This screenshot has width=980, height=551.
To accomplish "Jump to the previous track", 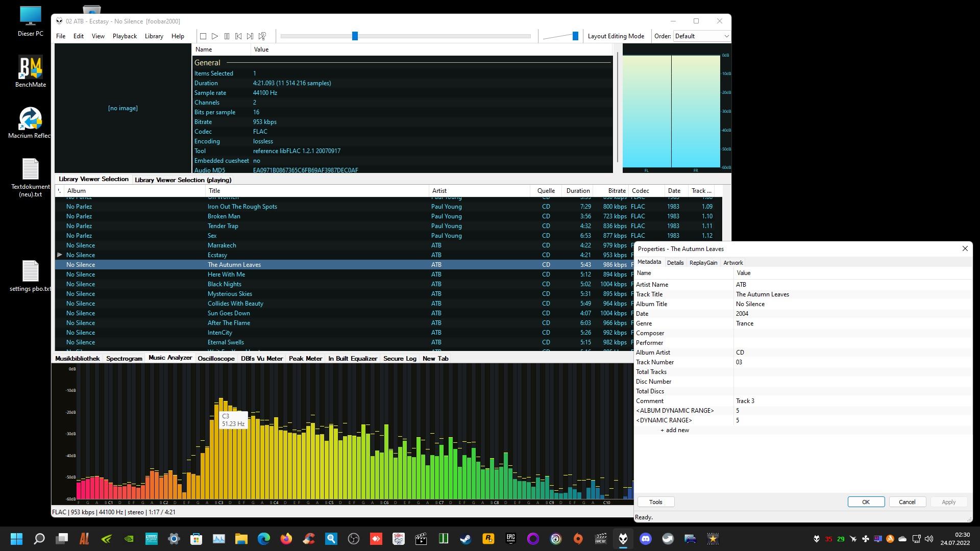I will pyautogui.click(x=238, y=36).
